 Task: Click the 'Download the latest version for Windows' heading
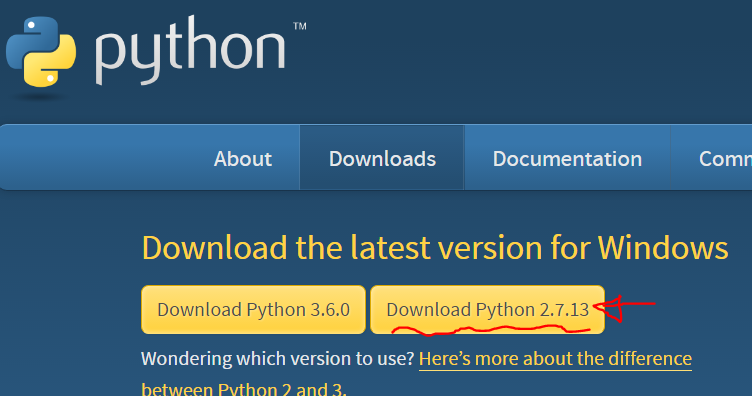[x=435, y=248]
